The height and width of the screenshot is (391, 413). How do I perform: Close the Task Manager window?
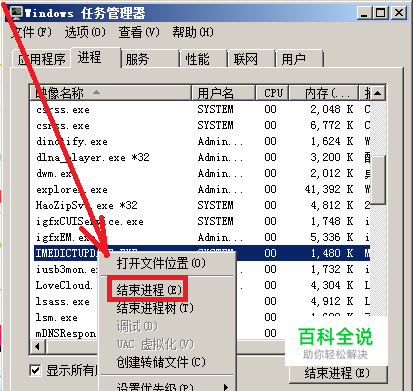tap(399, 13)
